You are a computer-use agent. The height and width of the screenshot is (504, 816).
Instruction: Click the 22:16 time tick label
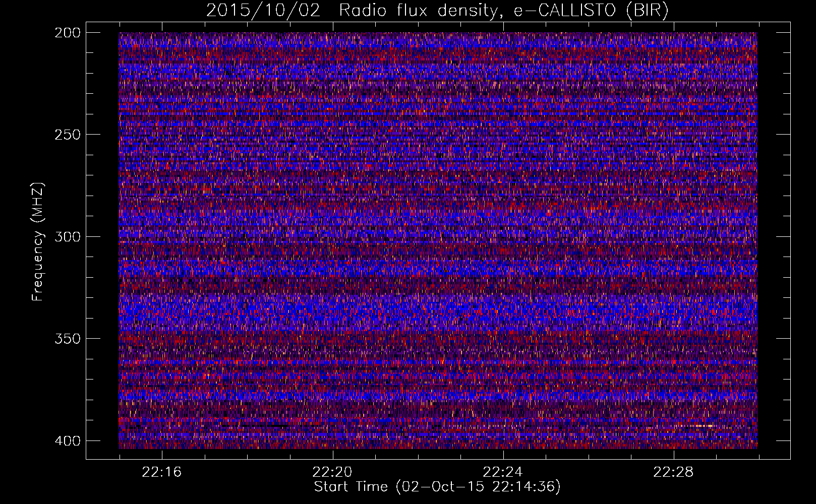pyautogui.click(x=162, y=472)
